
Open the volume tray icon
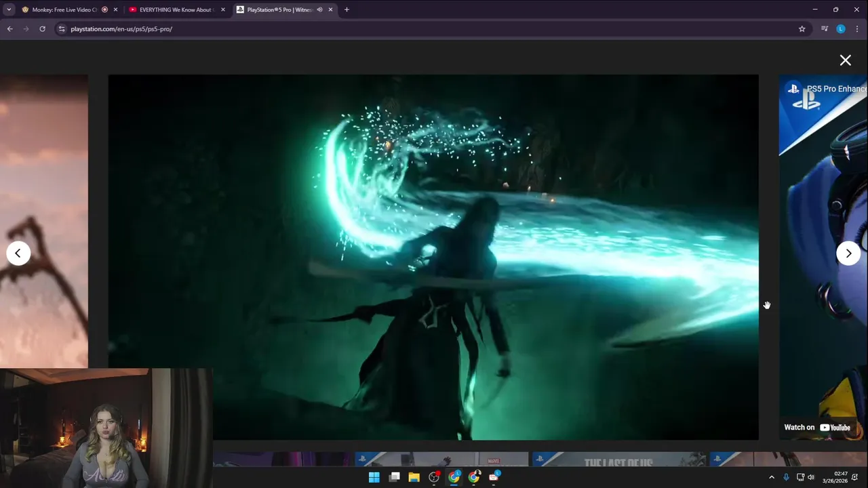tap(811, 477)
